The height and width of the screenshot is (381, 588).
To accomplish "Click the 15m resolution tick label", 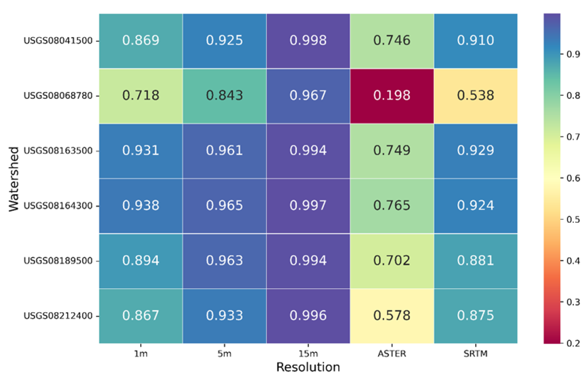I will [308, 354].
